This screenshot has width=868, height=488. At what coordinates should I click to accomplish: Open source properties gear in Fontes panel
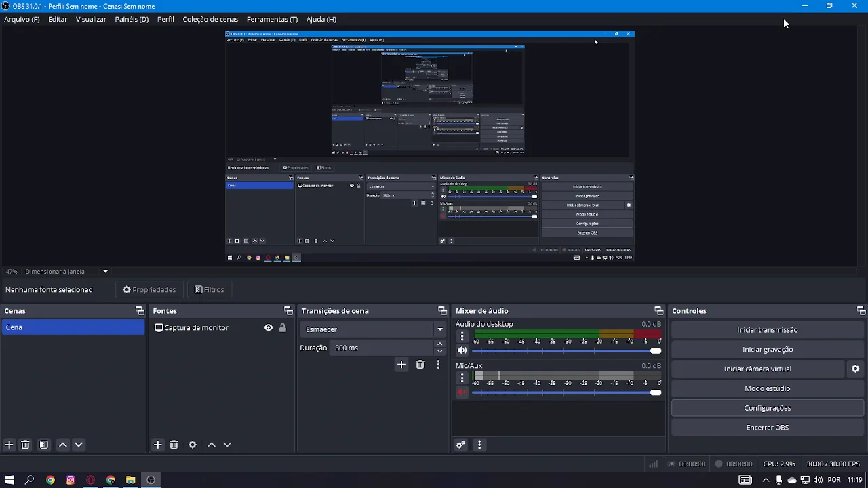pos(193,445)
